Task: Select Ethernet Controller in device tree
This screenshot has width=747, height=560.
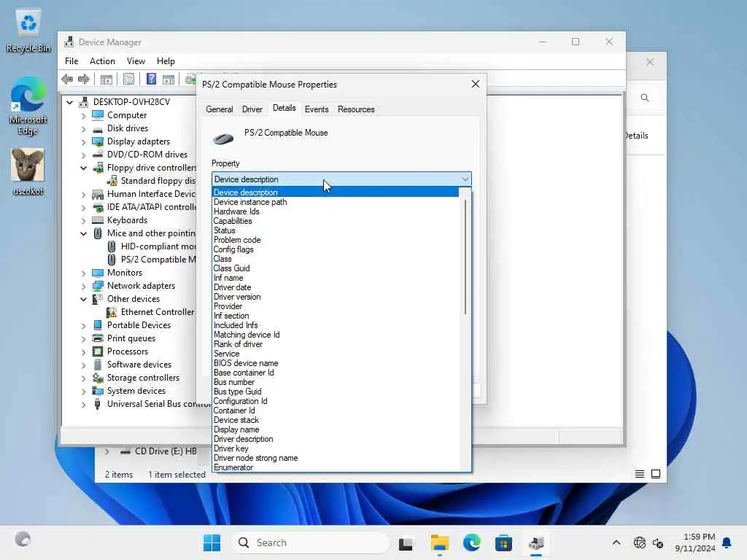Action: 158,312
